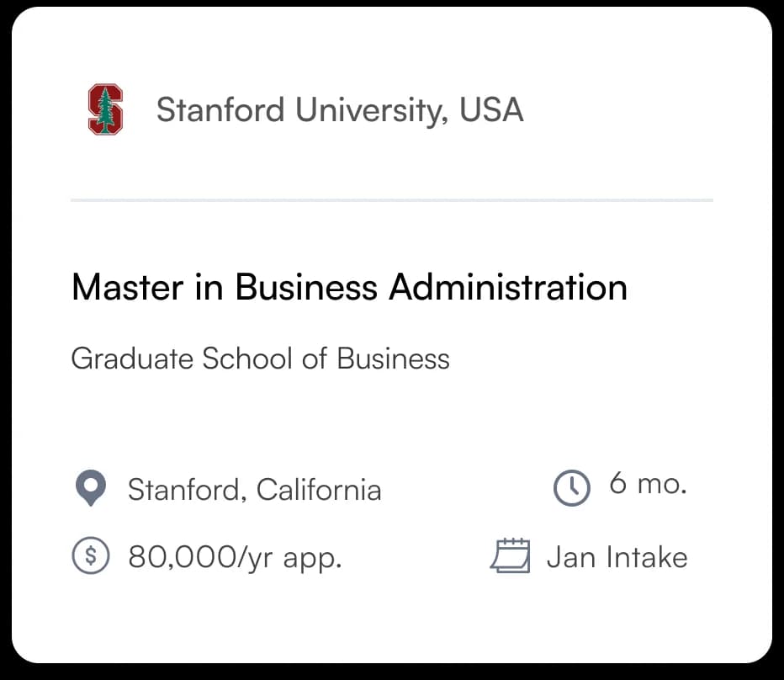Click the word University in the header
784x680 pixels.
click(x=369, y=110)
